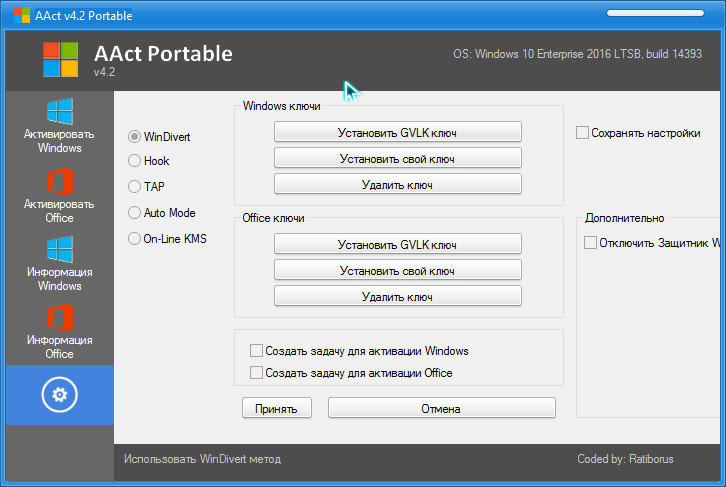Enable the Сохранять настройки checkbox
This screenshot has height=487, width=726.
coord(582,132)
